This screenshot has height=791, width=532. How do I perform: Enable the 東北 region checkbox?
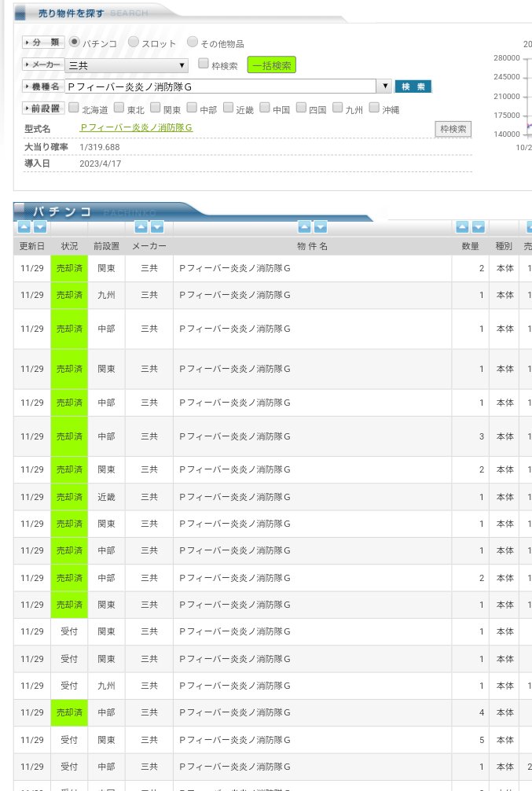[x=119, y=108]
